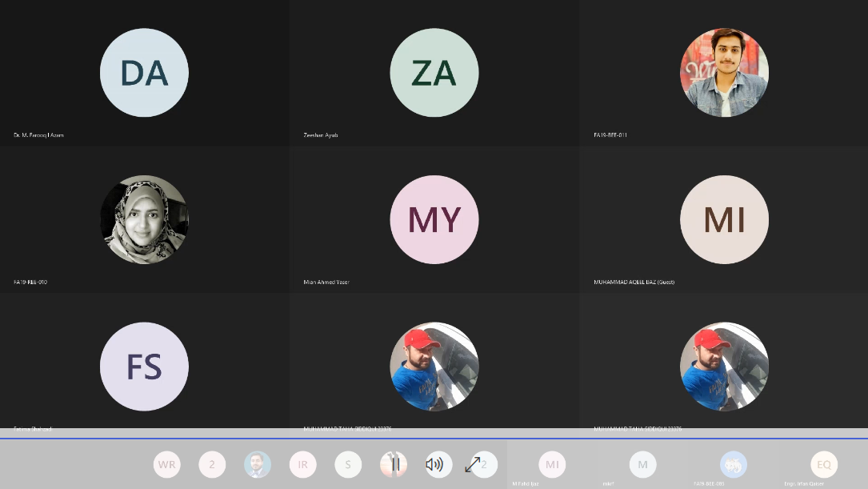
Task: Select the FS avatar of Fatima Shahzad
Action: coord(144,367)
